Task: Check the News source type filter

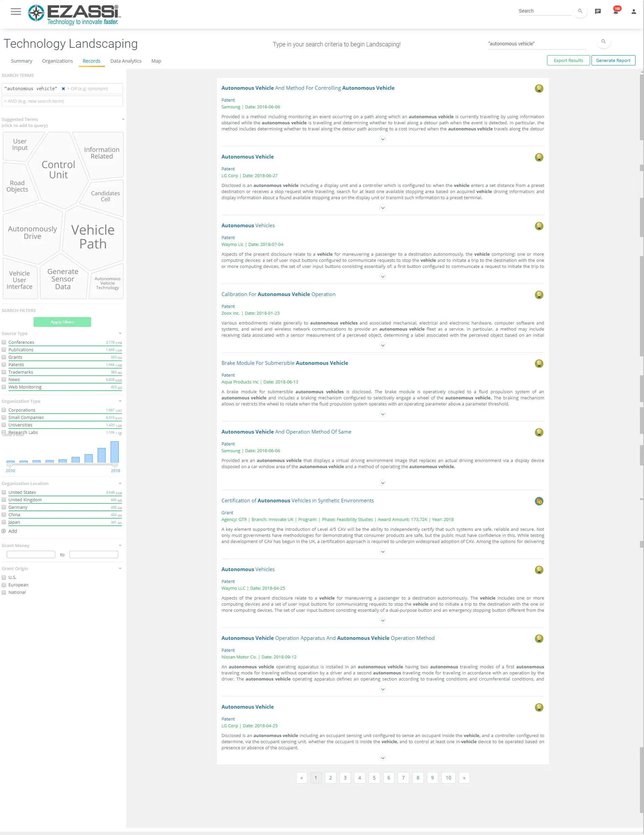Action: (x=4, y=379)
